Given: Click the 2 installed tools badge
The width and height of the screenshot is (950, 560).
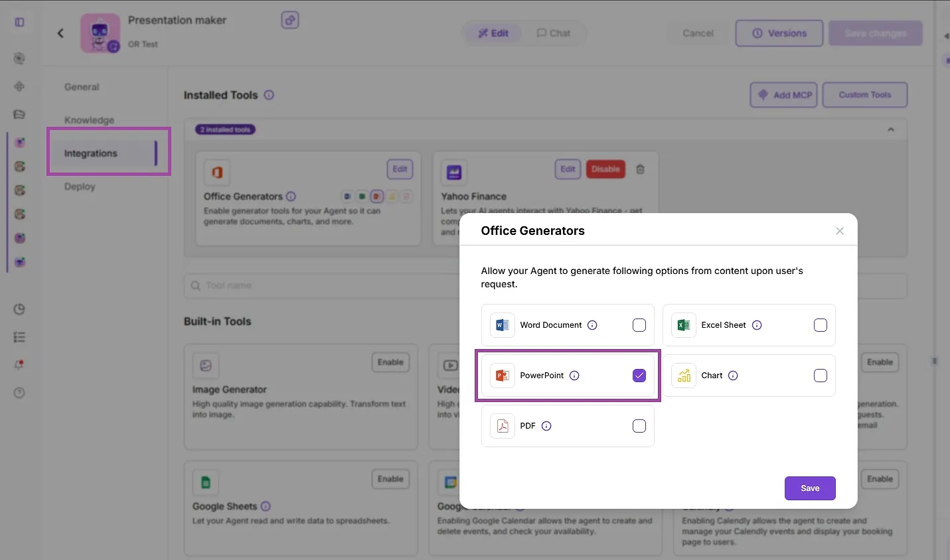Looking at the screenshot, I should 226,129.
